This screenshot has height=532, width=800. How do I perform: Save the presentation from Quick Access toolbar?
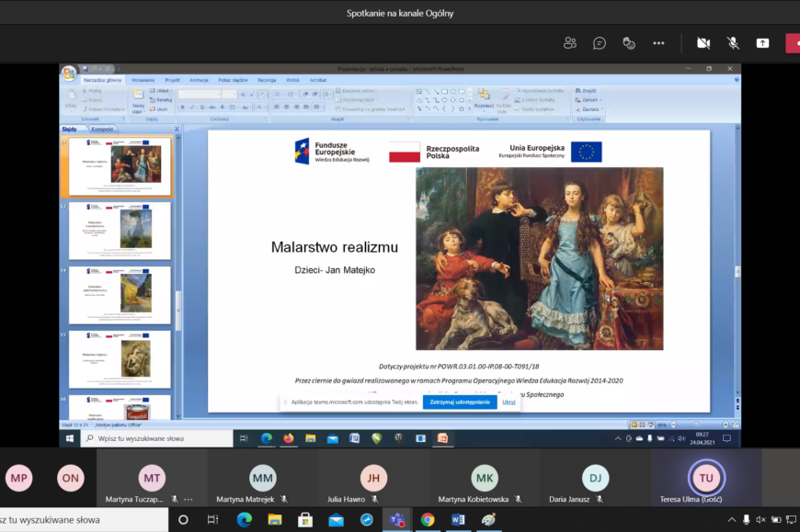tap(86, 69)
